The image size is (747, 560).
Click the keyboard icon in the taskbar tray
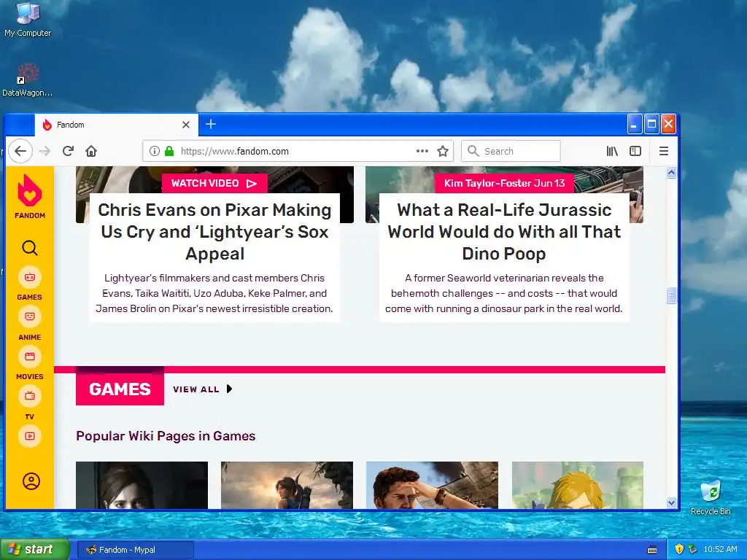pos(652,550)
